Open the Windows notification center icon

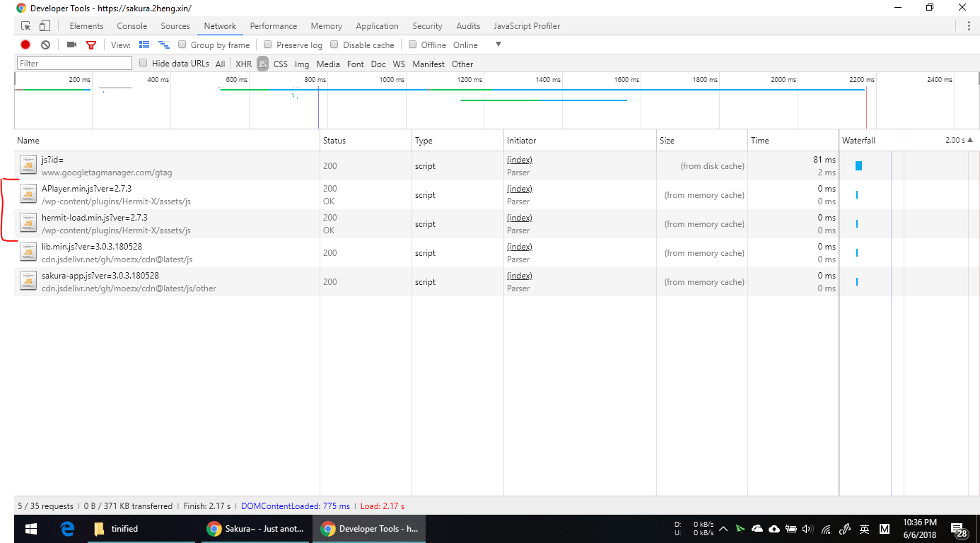[x=959, y=530]
